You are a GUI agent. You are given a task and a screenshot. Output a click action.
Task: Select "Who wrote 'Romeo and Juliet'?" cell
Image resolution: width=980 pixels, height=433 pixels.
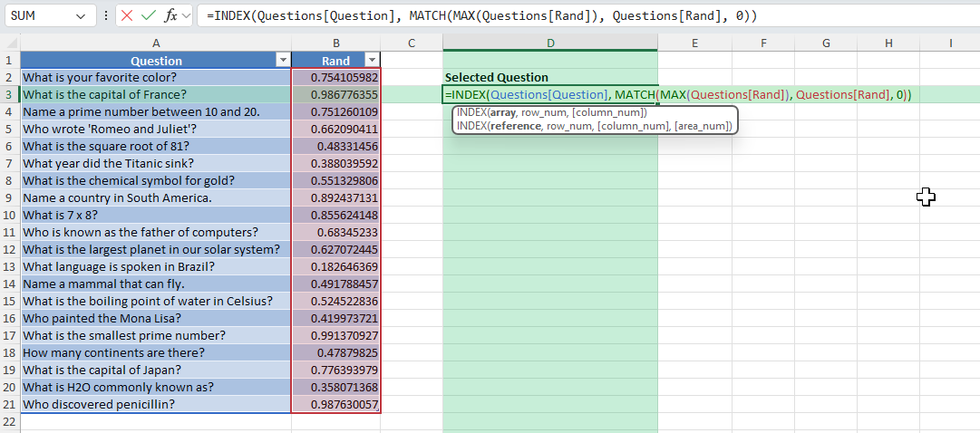pos(156,129)
